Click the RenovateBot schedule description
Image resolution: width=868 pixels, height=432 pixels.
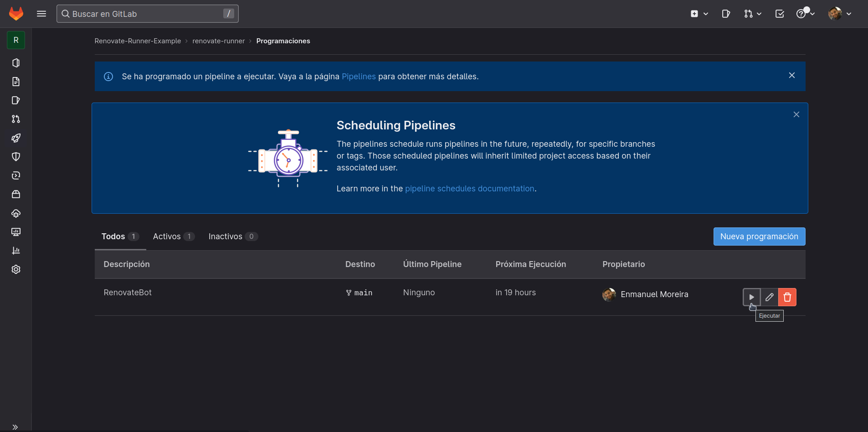point(128,293)
